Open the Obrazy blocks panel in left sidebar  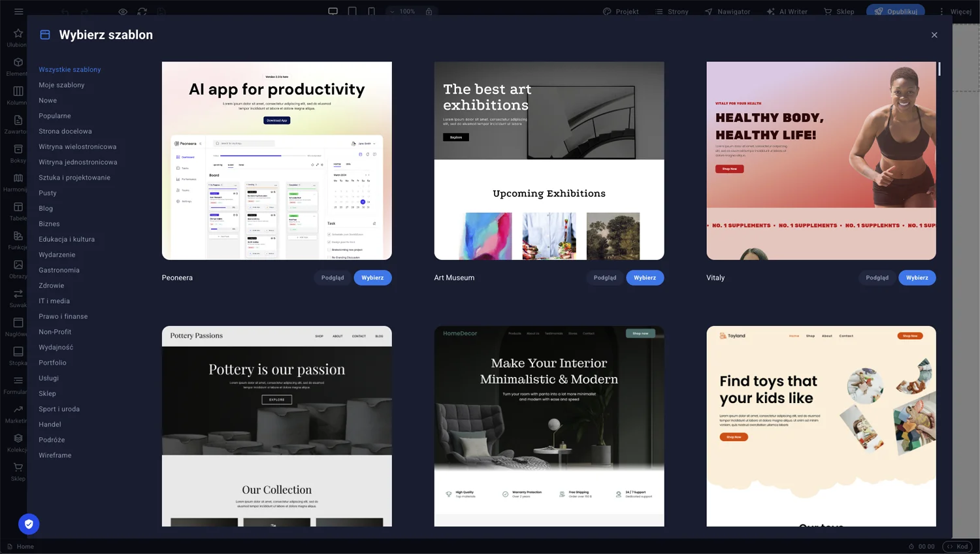coord(18,265)
